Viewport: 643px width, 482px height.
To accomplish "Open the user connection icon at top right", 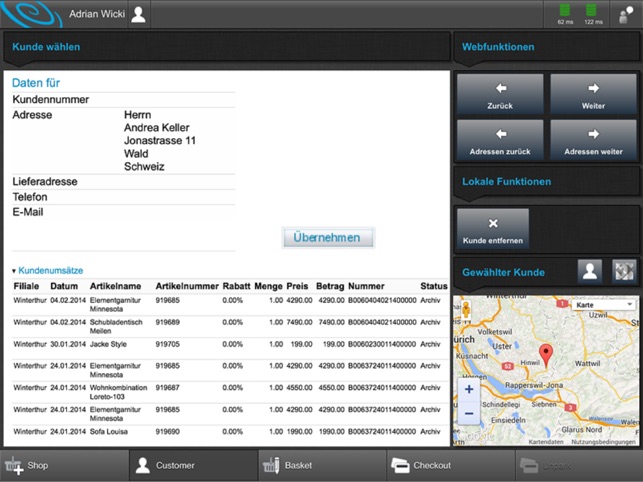I will coord(626,15).
